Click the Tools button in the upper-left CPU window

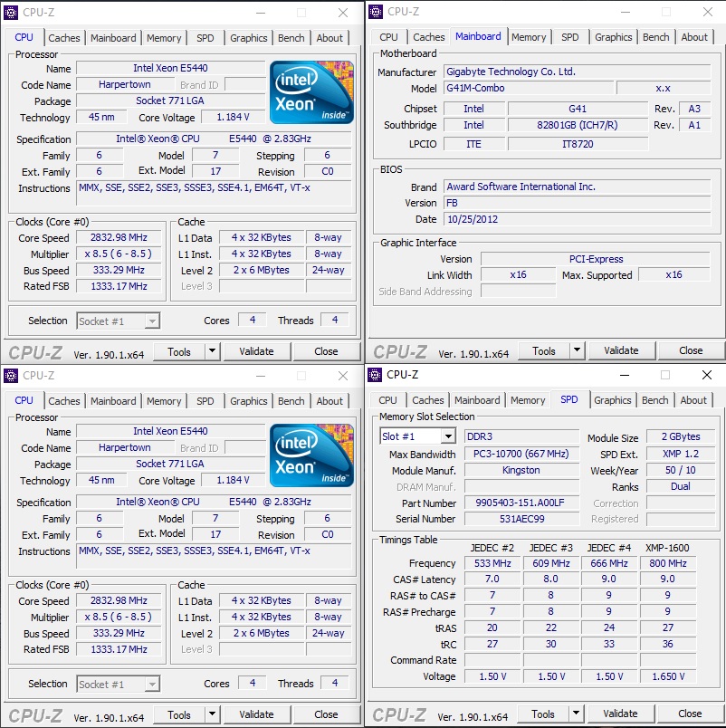(179, 351)
